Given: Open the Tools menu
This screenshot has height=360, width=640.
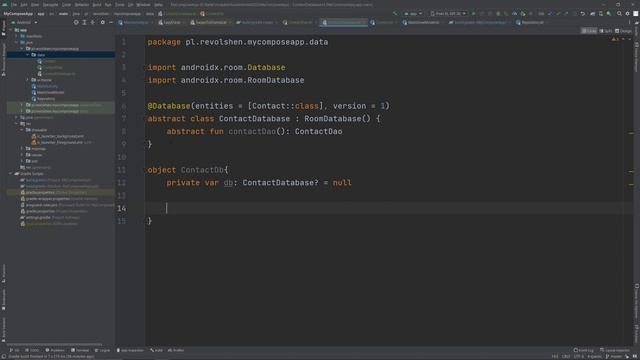Looking at the screenshot, I should pyautogui.click(x=120, y=5).
